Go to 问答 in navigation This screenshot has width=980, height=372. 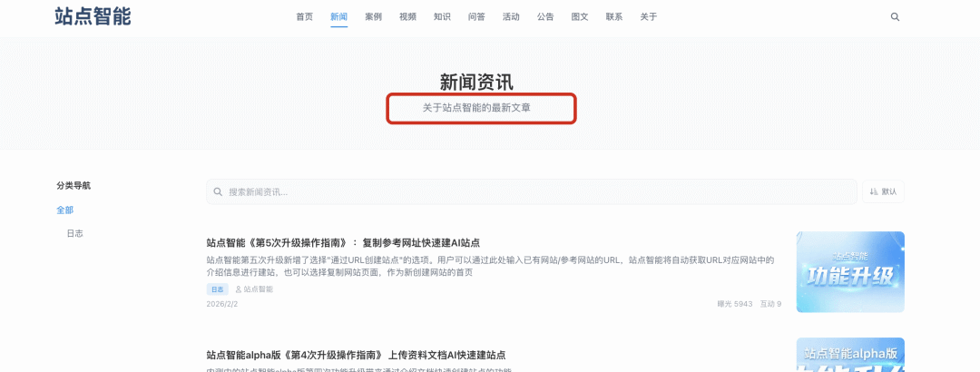[476, 17]
